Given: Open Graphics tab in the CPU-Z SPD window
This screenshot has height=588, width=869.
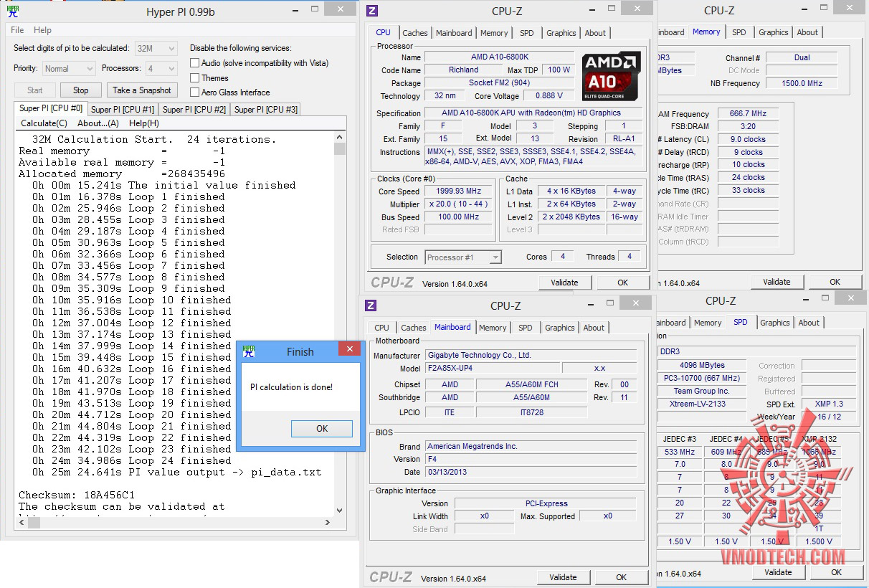Looking at the screenshot, I should 774,323.
